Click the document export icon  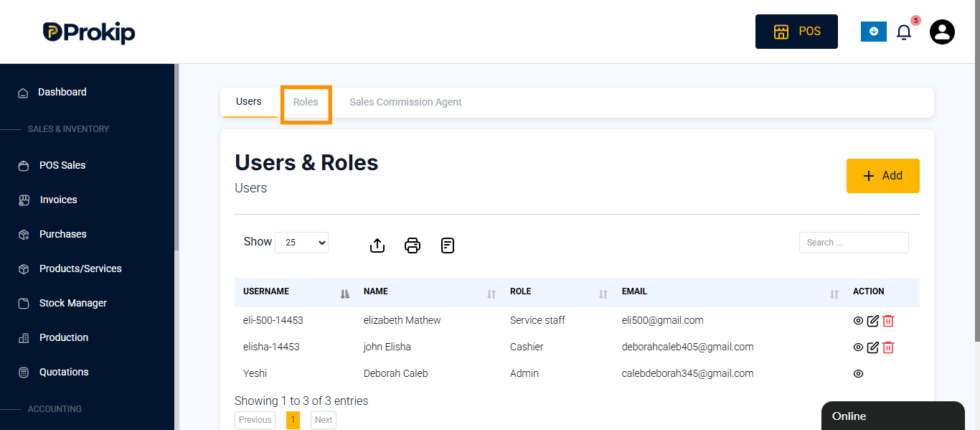(448, 246)
